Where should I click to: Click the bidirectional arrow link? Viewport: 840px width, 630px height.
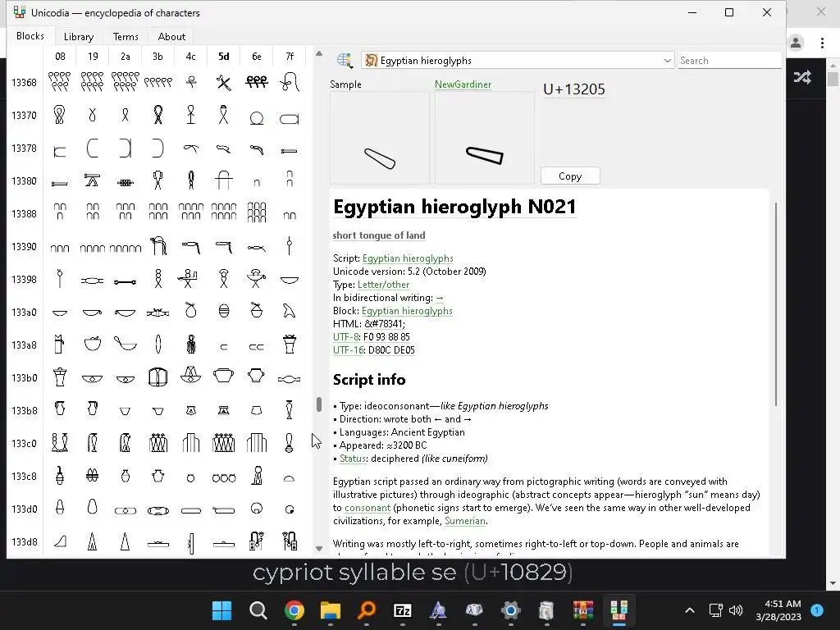[x=440, y=298]
